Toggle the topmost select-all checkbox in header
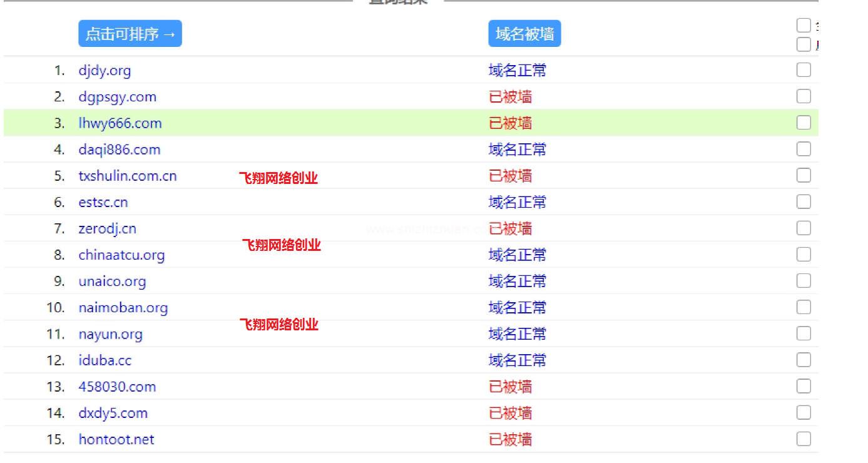 (804, 26)
